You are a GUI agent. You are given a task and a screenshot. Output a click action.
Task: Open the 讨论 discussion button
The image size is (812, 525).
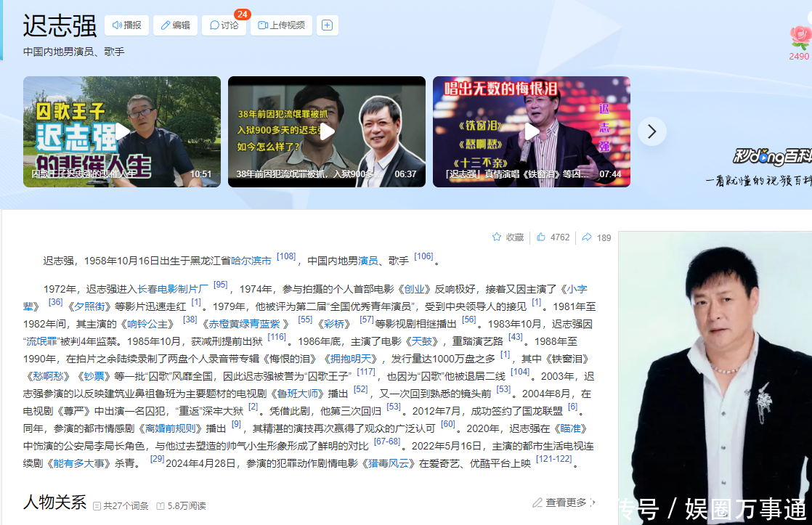[224, 25]
